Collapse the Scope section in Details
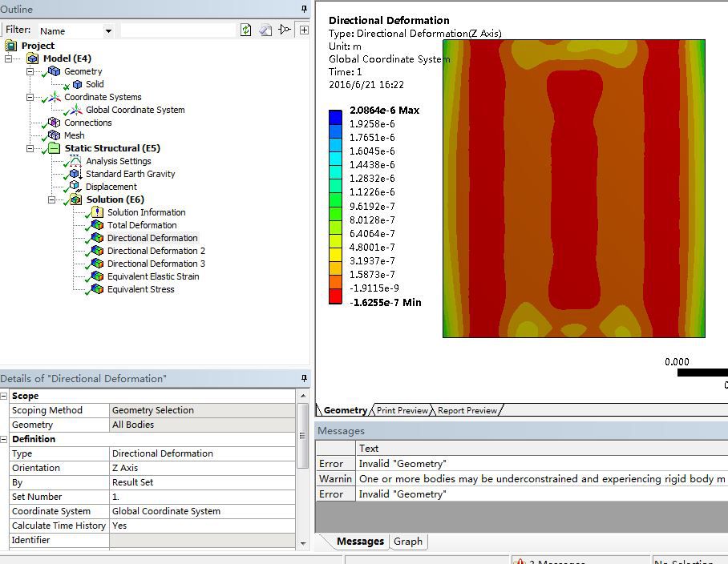This screenshot has height=564, width=728. click(4, 396)
